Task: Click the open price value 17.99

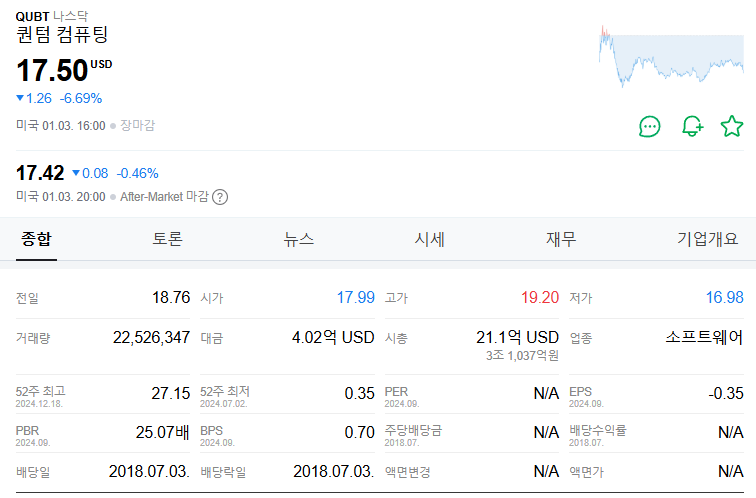Action: tap(355, 297)
